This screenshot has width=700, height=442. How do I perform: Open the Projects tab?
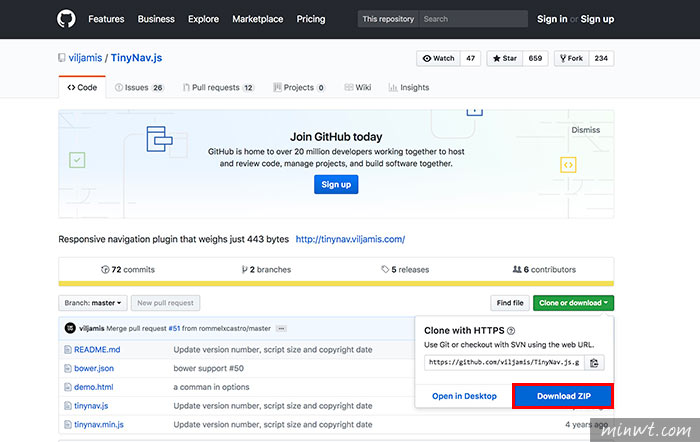click(x=299, y=88)
